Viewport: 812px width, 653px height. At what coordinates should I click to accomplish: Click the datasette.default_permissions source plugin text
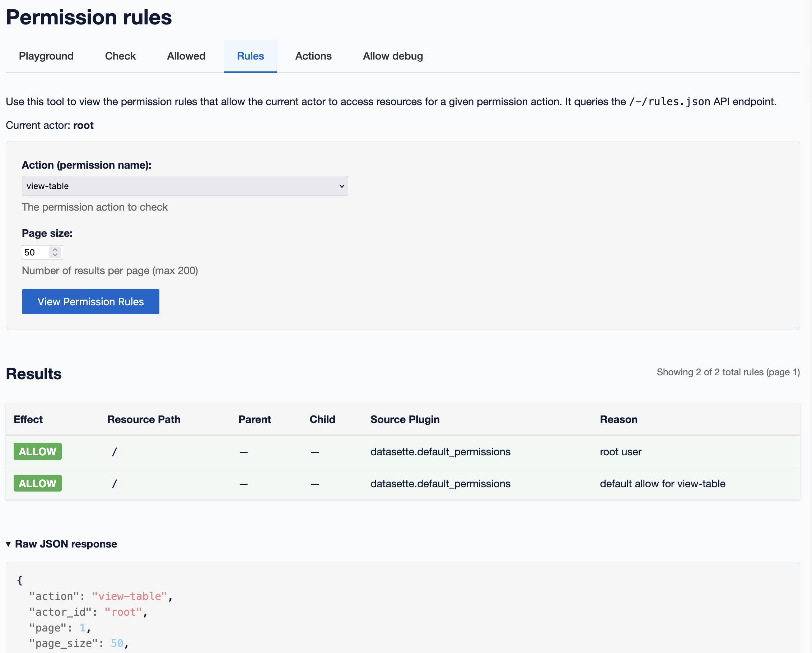tap(440, 452)
